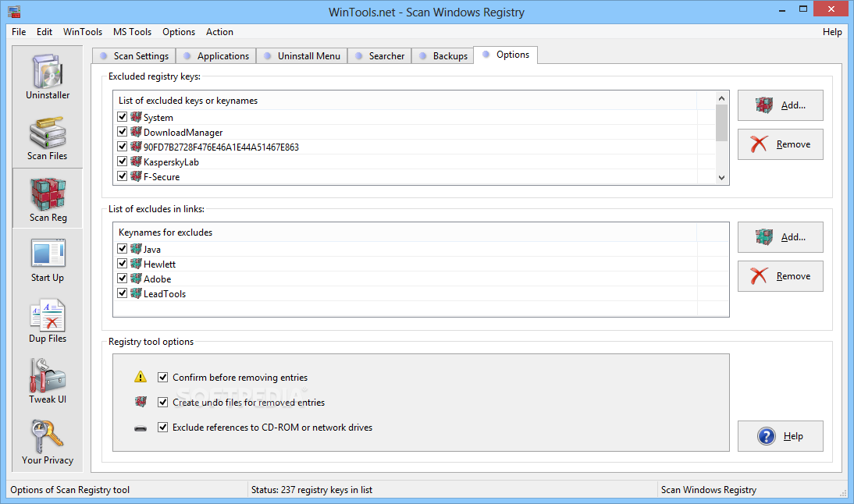Remove selected link exclude keyname
The width and height of the screenshot is (854, 504).
(x=781, y=276)
